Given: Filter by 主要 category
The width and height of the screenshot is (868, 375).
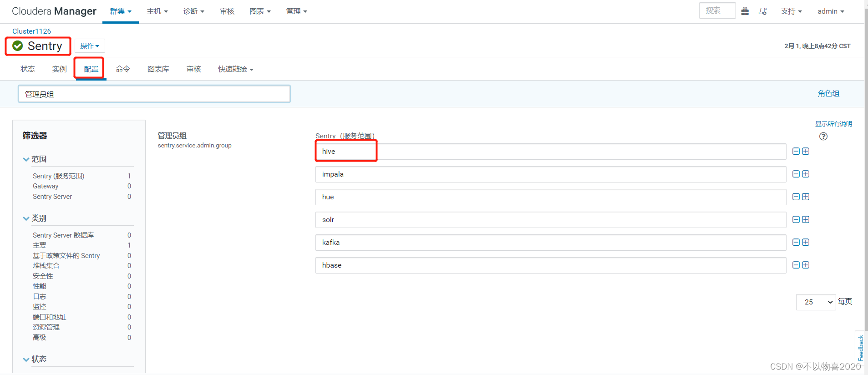Looking at the screenshot, I should 40,245.
